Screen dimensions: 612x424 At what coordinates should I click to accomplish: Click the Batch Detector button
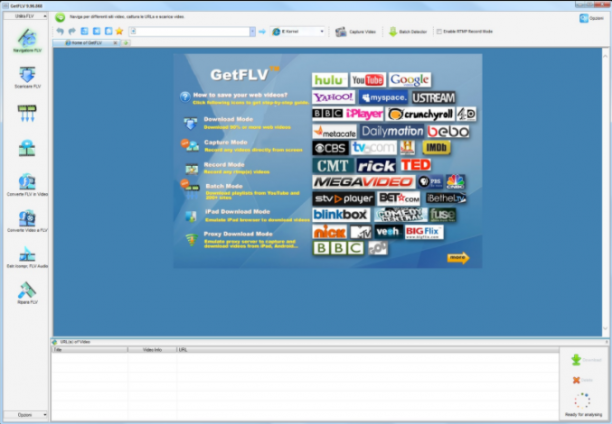tap(408, 32)
